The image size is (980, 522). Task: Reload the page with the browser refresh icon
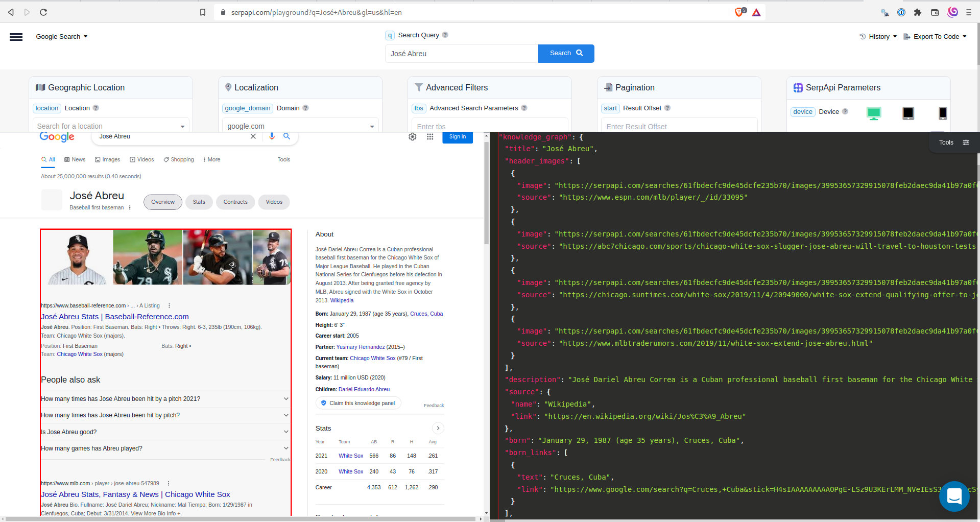43,12
